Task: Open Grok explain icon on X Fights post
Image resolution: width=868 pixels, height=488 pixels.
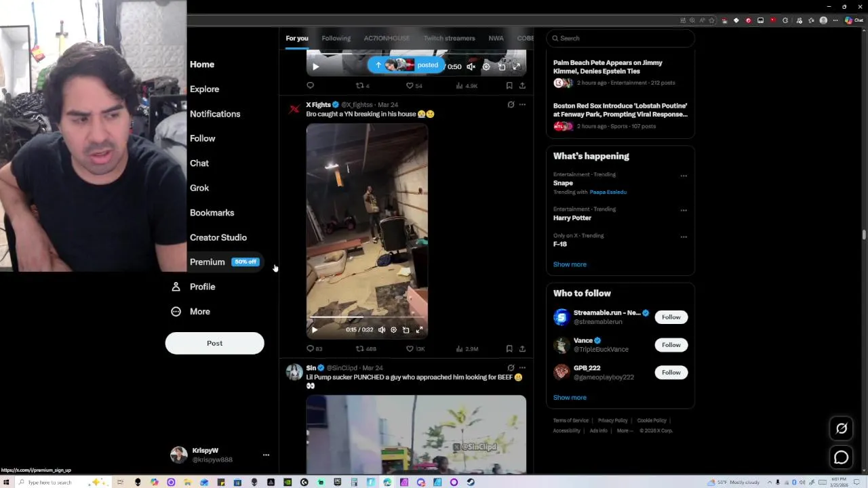Action: point(511,104)
